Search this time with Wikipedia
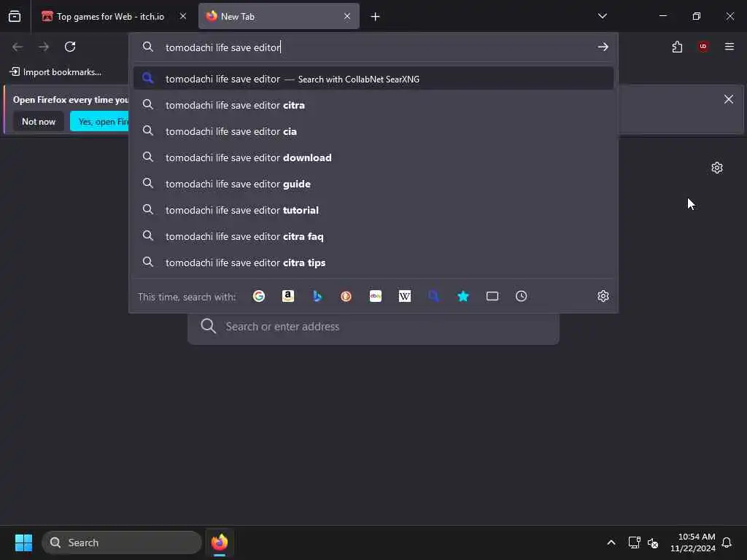This screenshot has width=747, height=560. pyautogui.click(x=404, y=296)
